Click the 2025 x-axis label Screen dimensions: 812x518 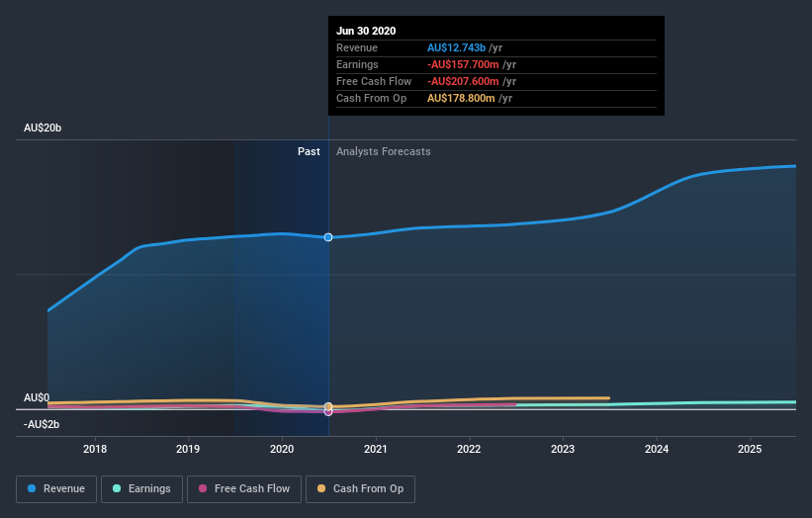point(750,449)
